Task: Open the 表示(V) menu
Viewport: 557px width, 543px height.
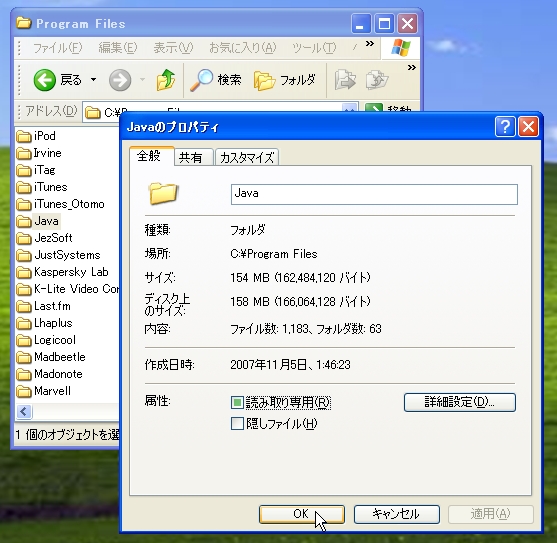Action: pos(173,48)
